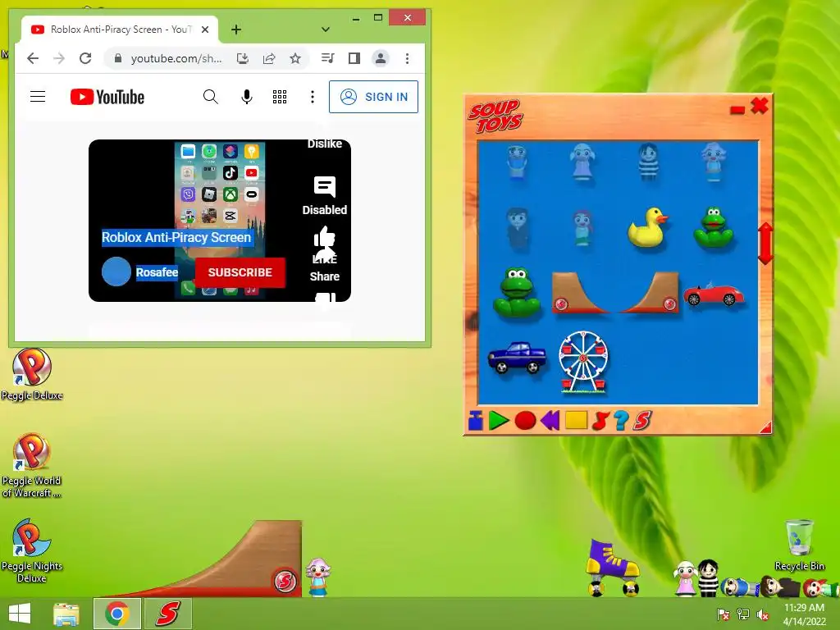The width and height of the screenshot is (840, 630).
Task: Go back in Chrome
Action: point(33,58)
